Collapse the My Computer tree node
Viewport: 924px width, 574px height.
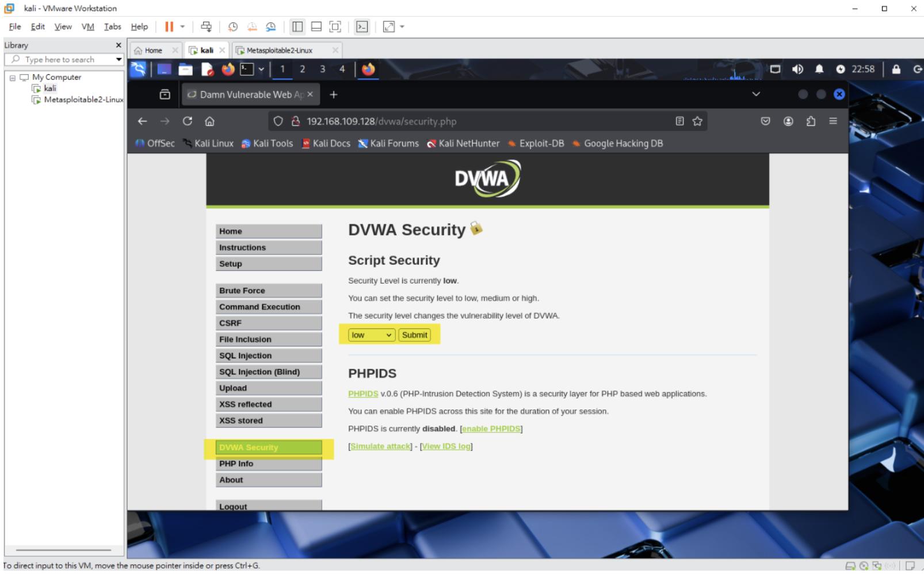12,78
